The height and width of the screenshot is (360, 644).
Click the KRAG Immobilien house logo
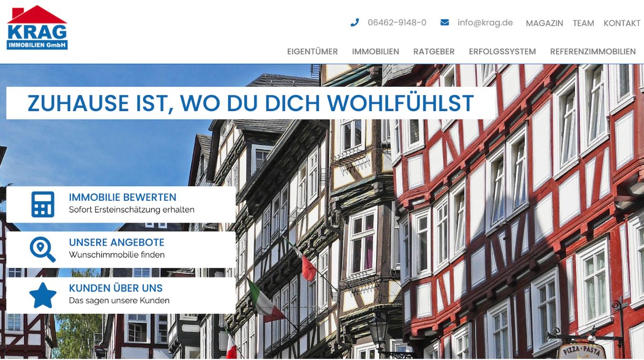pos(37,28)
